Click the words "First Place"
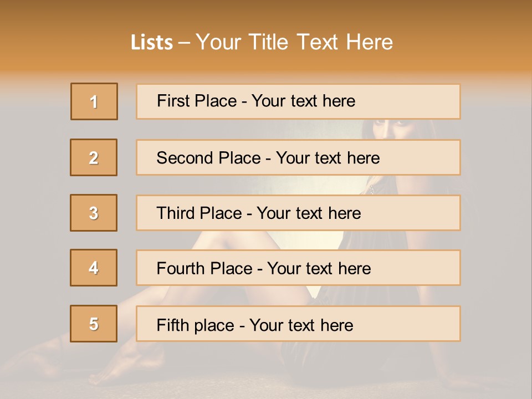The width and height of the screenshot is (532, 399). pos(197,101)
